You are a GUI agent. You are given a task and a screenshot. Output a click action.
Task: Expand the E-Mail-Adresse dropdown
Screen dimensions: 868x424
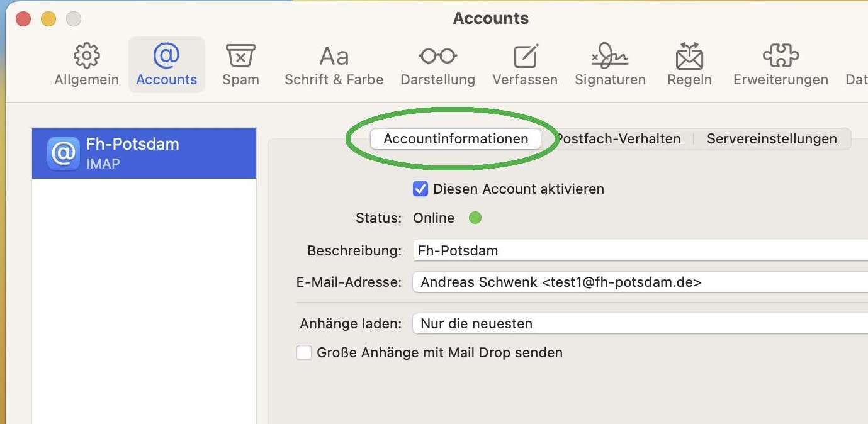pyautogui.click(x=639, y=282)
